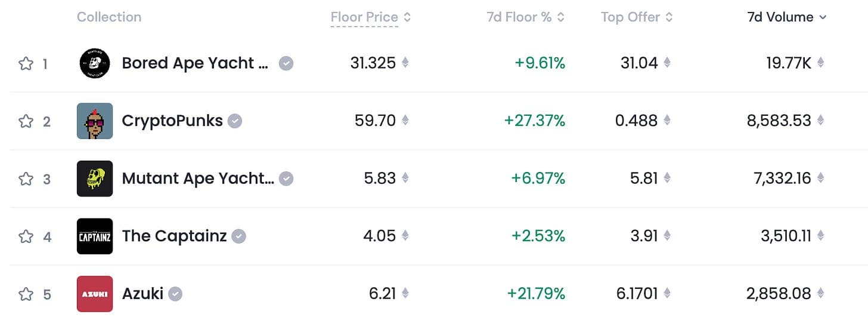Expand the 7d Volume sort chevron
This screenshot has width=868, height=320.
823,17
